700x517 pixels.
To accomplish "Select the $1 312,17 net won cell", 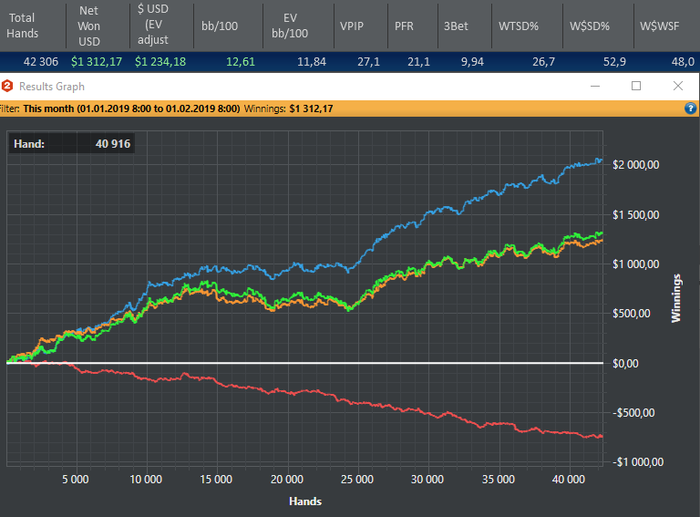I will (96, 62).
